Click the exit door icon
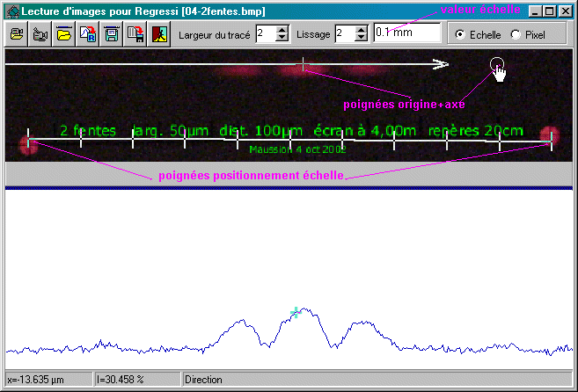The width and height of the screenshot is (578, 392). (157, 34)
